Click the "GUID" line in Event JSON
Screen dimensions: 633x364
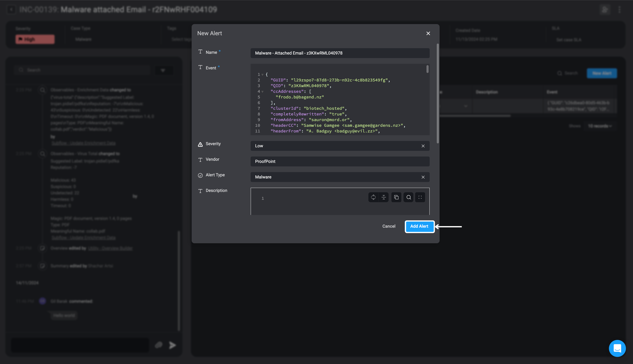330,80
